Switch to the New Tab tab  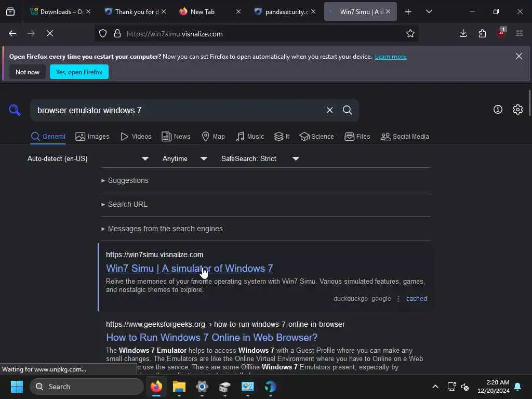click(x=210, y=12)
